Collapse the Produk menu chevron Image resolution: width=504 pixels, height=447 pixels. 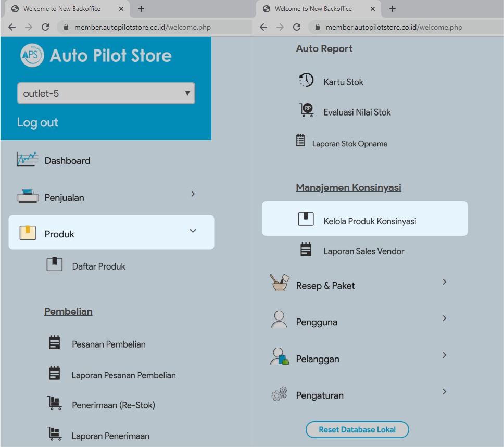(x=193, y=231)
